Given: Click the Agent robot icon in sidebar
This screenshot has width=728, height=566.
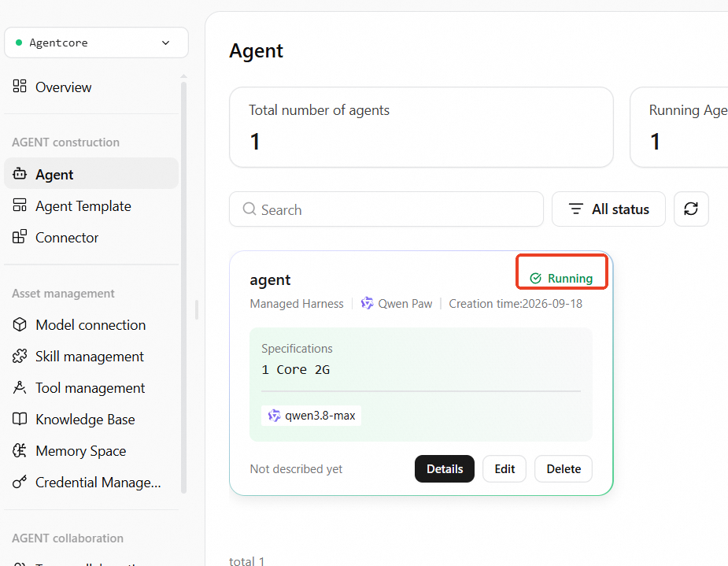Looking at the screenshot, I should point(20,174).
